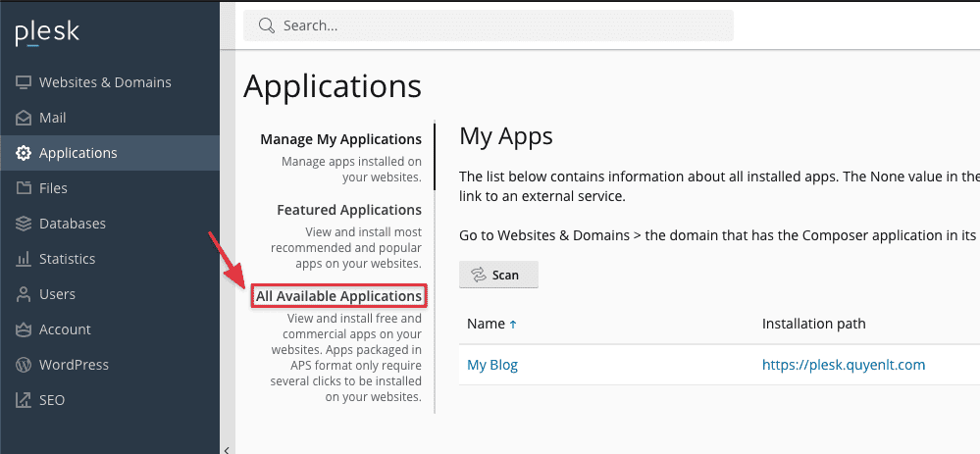Image resolution: width=980 pixels, height=454 pixels.
Task: Click the search magnifier icon
Action: pos(266,26)
